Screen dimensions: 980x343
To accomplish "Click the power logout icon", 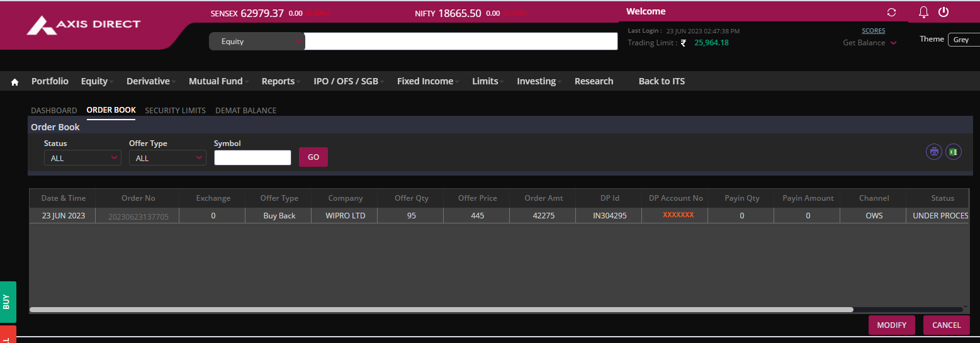I will [943, 12].
